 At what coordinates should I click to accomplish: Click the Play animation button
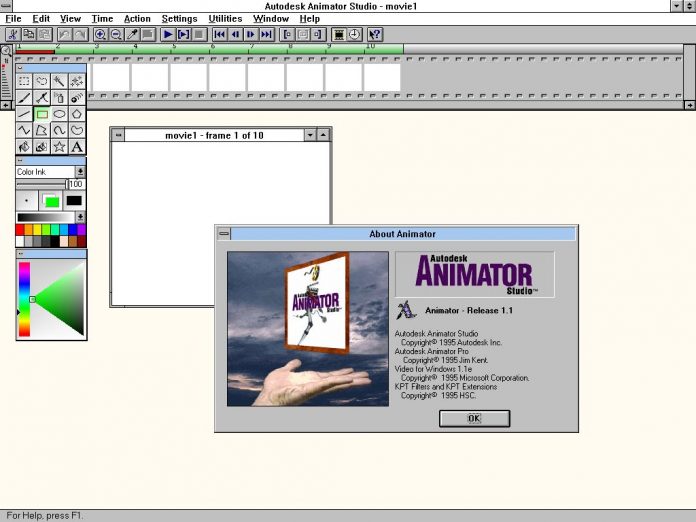(168, 35)
